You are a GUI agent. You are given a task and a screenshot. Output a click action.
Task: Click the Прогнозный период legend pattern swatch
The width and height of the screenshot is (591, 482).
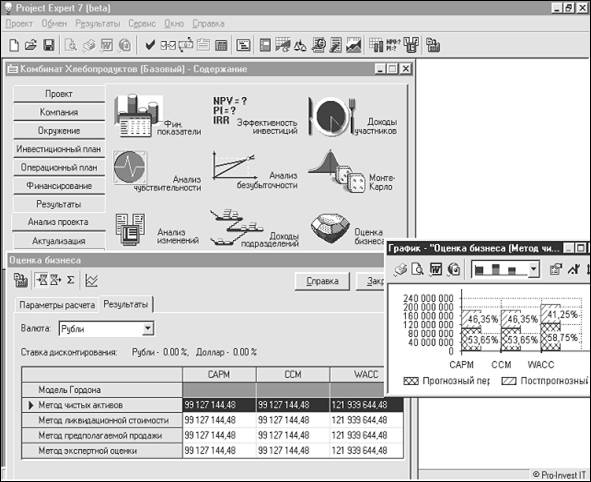click(x=411, y=381)
